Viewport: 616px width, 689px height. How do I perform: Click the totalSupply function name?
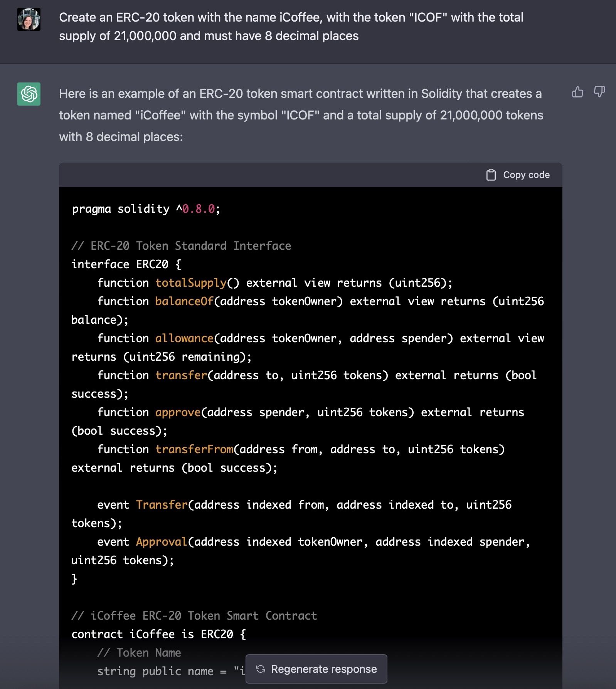(191, 283)
